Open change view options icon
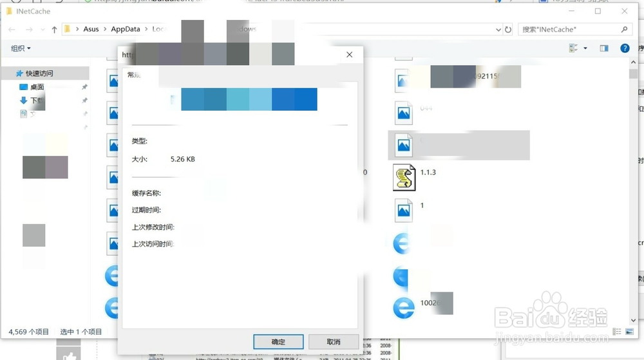 [573, 48]
